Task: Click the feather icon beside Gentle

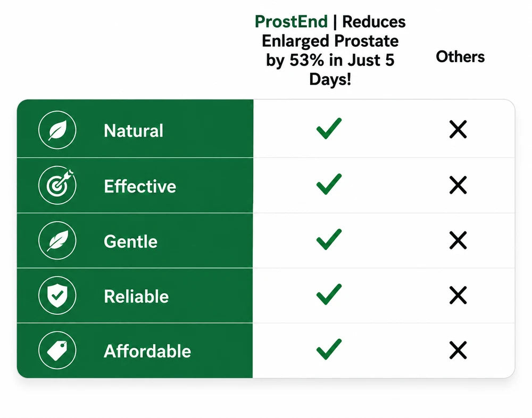Action: click(57, 240)
